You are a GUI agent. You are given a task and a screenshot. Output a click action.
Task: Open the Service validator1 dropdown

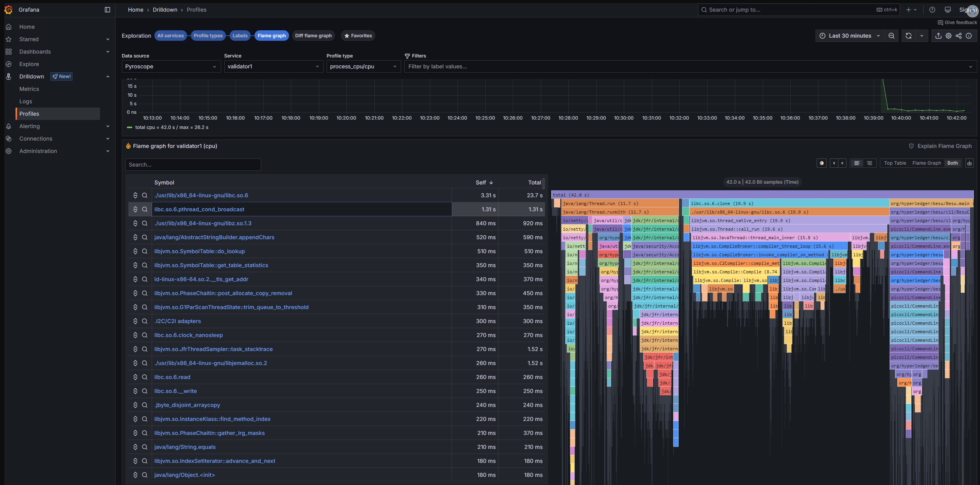click(274, 66)
